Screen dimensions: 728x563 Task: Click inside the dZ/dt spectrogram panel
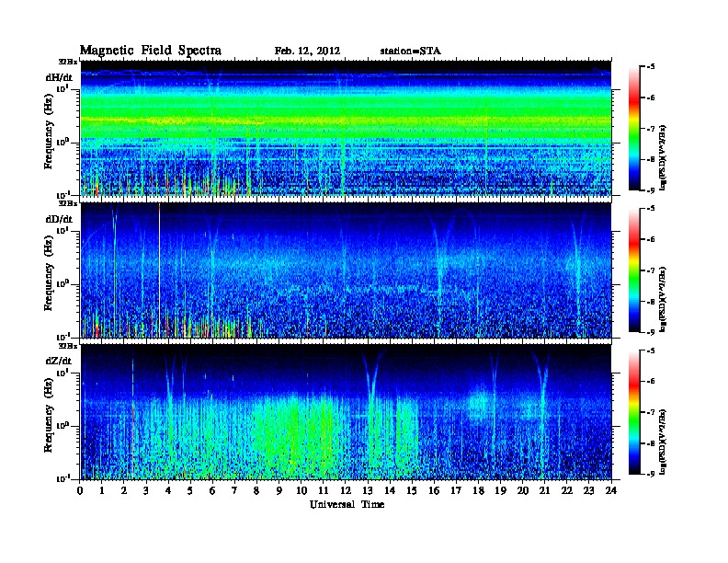346,412
